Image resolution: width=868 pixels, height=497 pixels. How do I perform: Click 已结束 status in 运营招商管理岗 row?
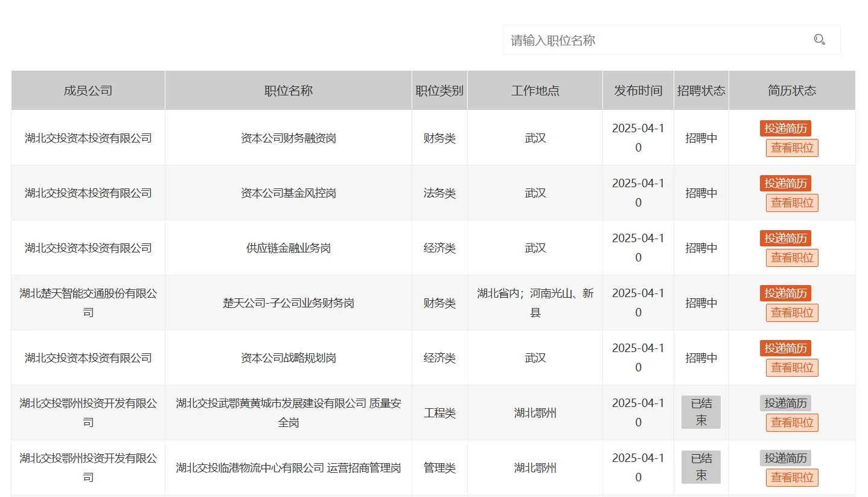pyautogui.click(x=701, y=467)
